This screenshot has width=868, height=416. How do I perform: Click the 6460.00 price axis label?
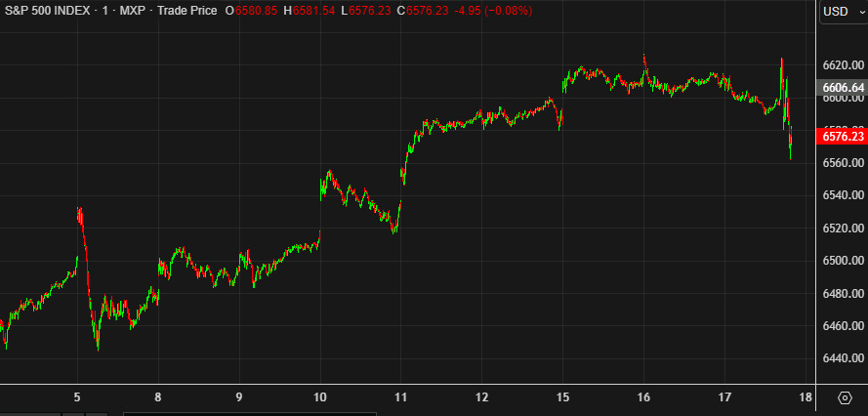tap(843, 326)
